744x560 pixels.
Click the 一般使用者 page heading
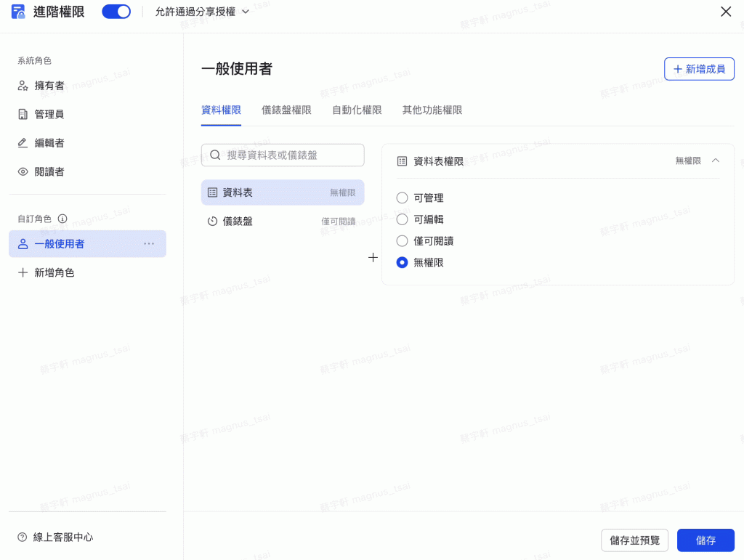click(x=237, y=69)
